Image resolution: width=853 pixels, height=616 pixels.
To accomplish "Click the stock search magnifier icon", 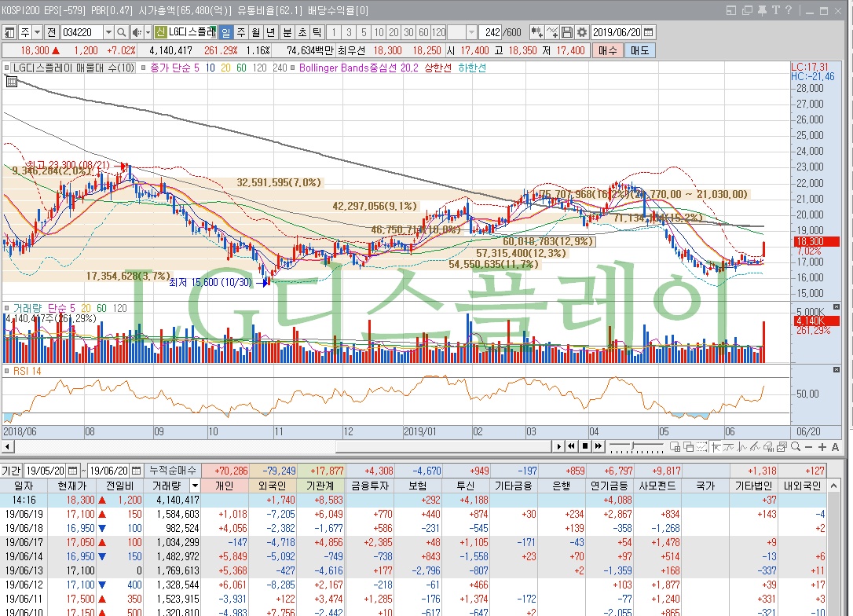I will [x=122, y=33].
